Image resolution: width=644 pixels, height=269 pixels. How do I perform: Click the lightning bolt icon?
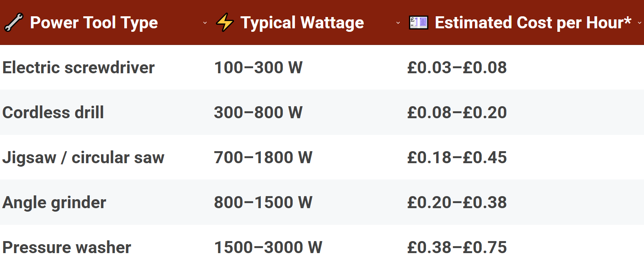click(x=224, y=22)
